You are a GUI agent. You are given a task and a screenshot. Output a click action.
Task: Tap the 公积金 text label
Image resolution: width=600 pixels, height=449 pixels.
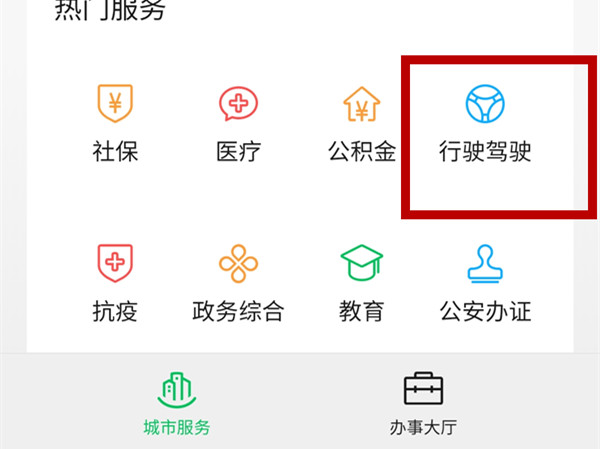[x=362, y=152]
